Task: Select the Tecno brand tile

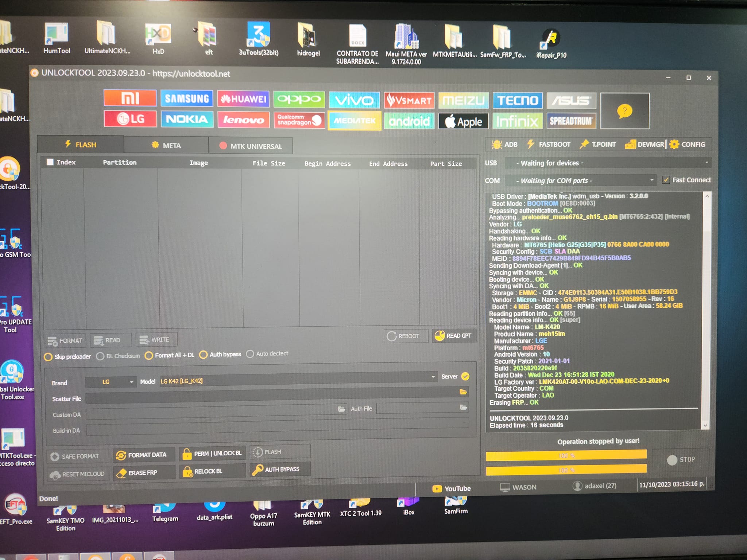Action: point(518,100)
